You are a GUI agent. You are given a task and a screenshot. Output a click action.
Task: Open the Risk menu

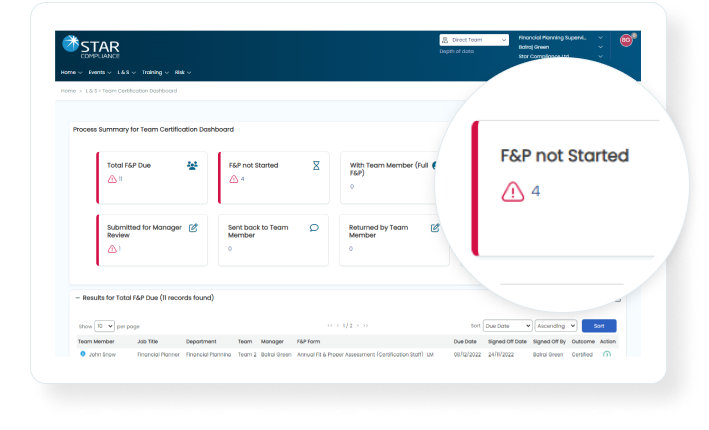[183, 72]
